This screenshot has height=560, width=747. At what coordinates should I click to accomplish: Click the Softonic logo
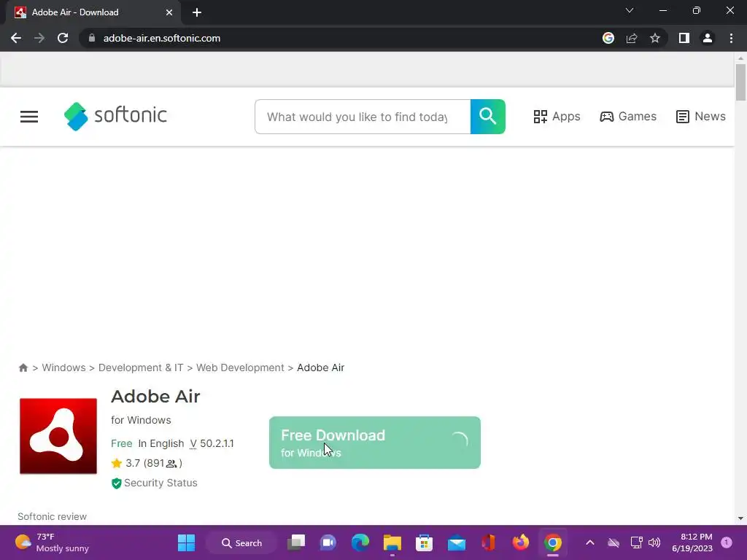coord(115,116)
